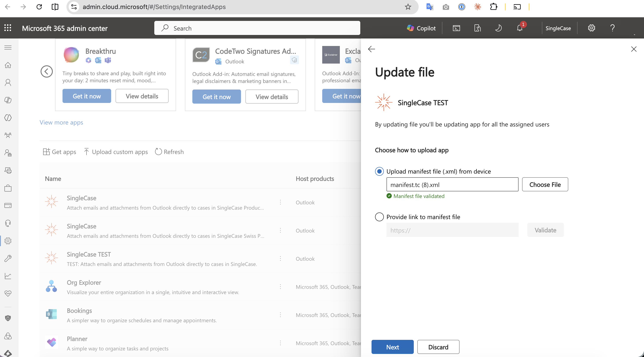Viewport: 644px width, 357px height.
Task: Discard the file update
Action: (x=438, y=347)
